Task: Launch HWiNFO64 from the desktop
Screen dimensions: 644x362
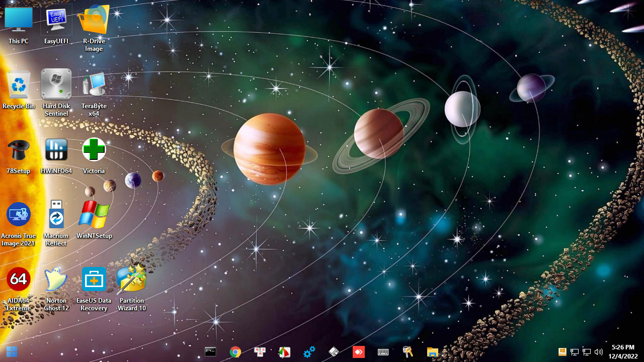Action: 56,156
